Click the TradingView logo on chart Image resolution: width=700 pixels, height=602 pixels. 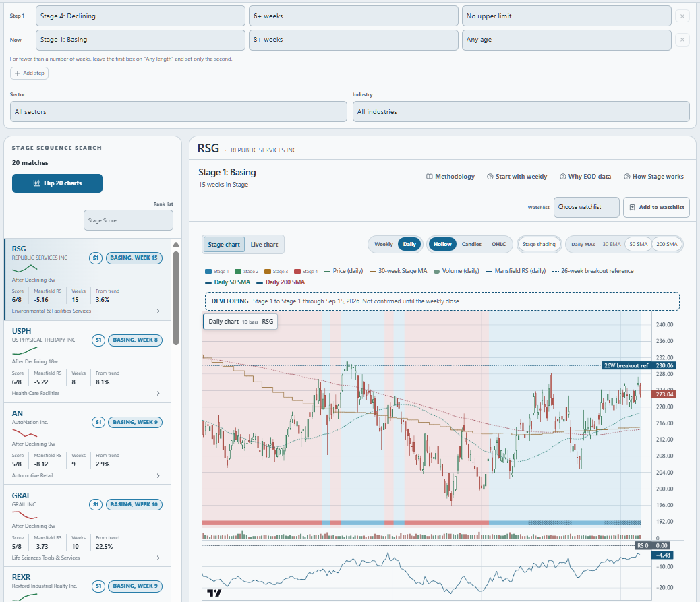(214, 593)
